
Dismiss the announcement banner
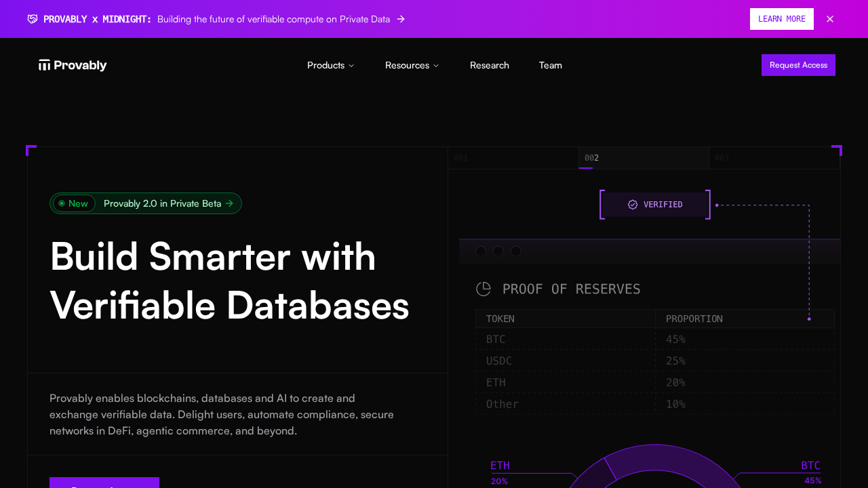[829, 19]
